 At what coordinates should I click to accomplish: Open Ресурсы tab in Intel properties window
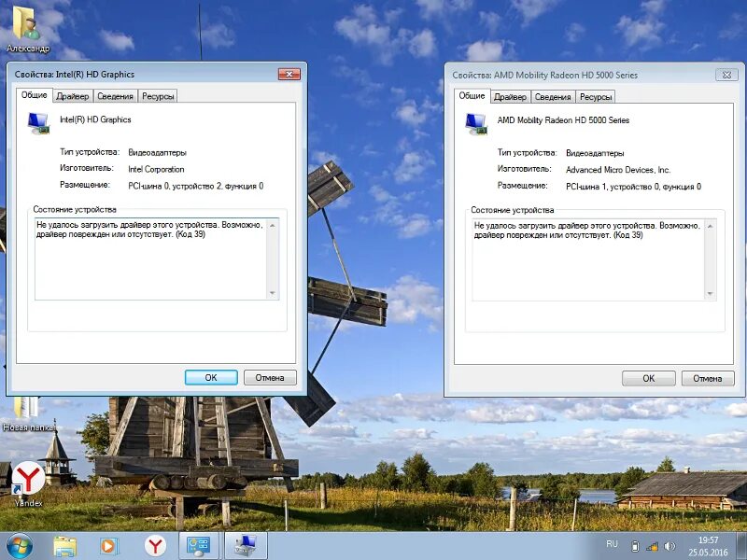pos(158,96)
